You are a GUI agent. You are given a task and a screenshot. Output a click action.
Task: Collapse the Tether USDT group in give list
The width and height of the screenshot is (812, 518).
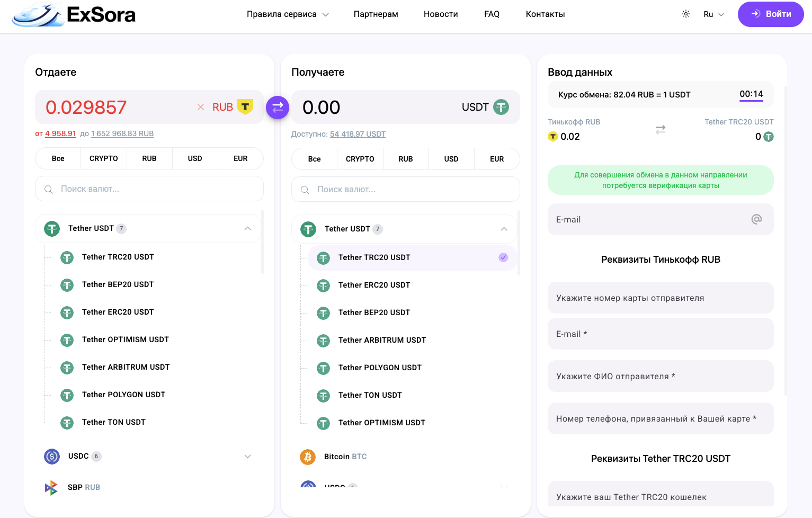click(x=247, y=229)
